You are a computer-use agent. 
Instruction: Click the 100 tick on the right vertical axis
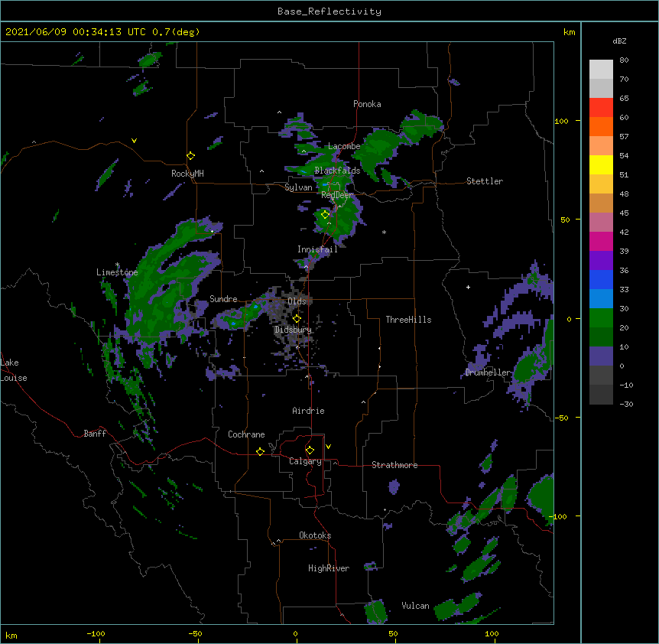(561, 121)
